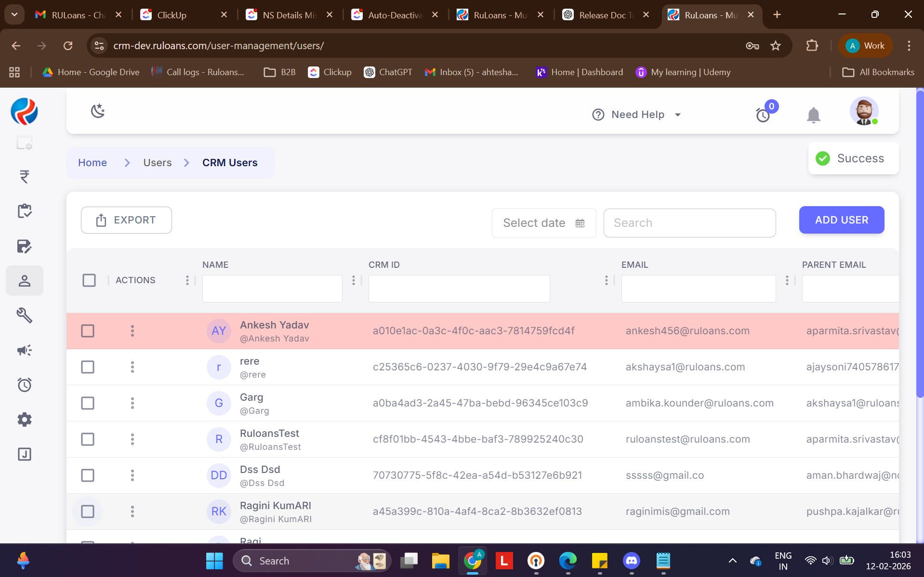Switch to the Release Doc browser tab
The width and height of the screenshot is (924, 577).
click(x=606, y=15)
